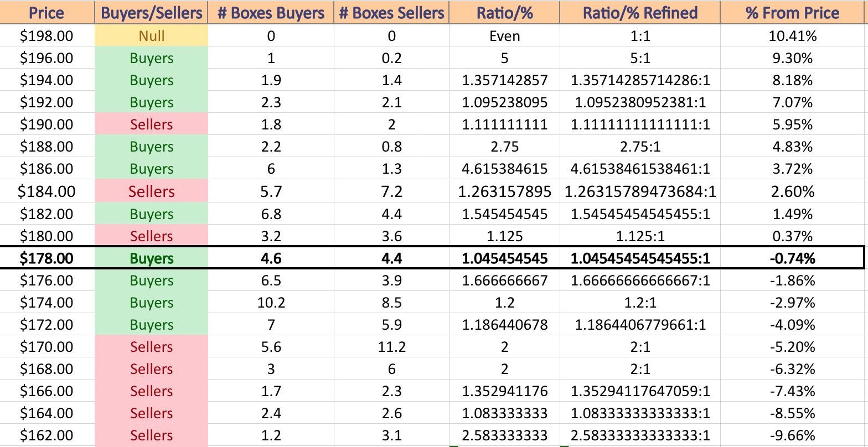Select the Ratio/% header cell
The width and height of the screenshot is (868, 447).
pos(504,12)
